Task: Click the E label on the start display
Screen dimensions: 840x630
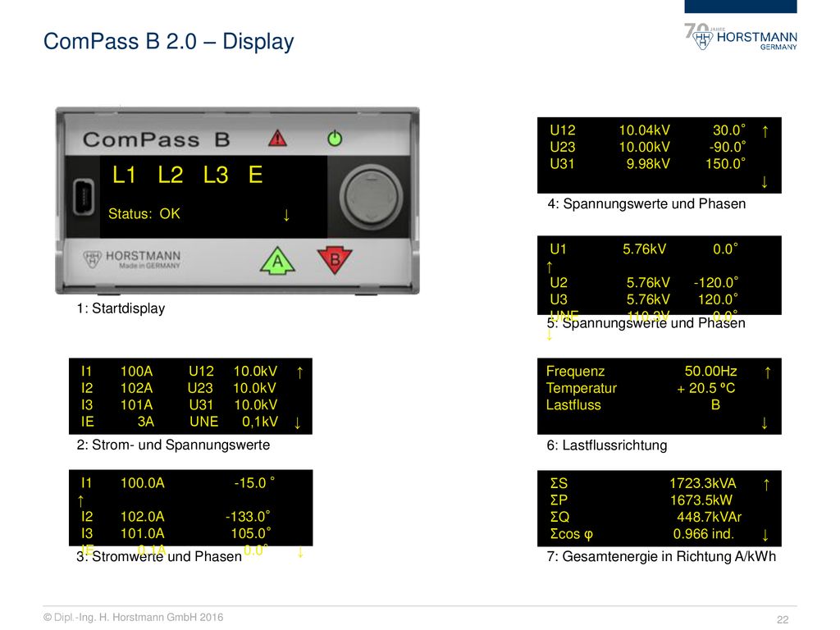Action: (x=256, y=175)
